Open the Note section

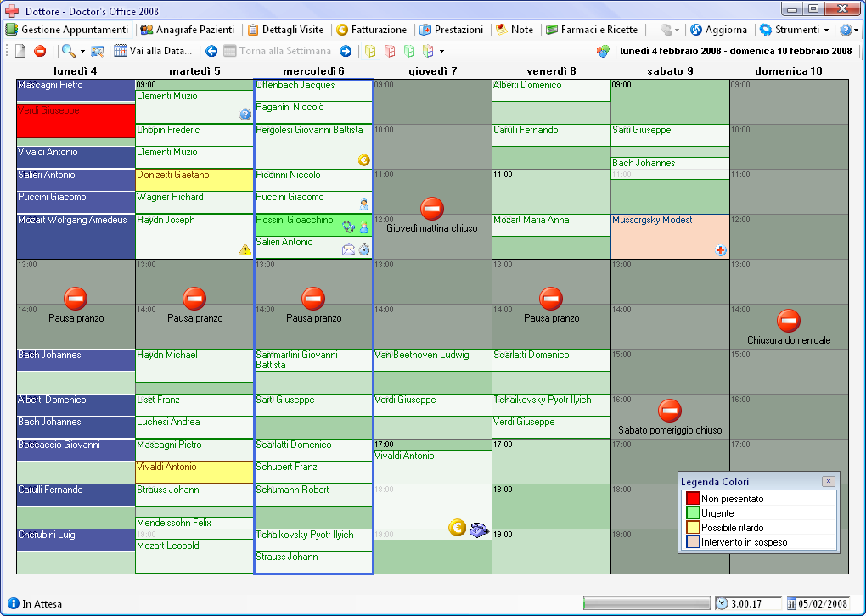point(515,30)
